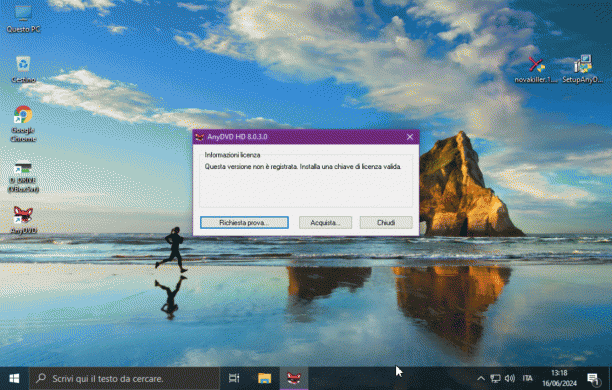Close the AnyDVD HD 8.0.3.0 dialog
The width and height of the screenshot is (612, 390).
pyautogui.click(x=410, y=137)
